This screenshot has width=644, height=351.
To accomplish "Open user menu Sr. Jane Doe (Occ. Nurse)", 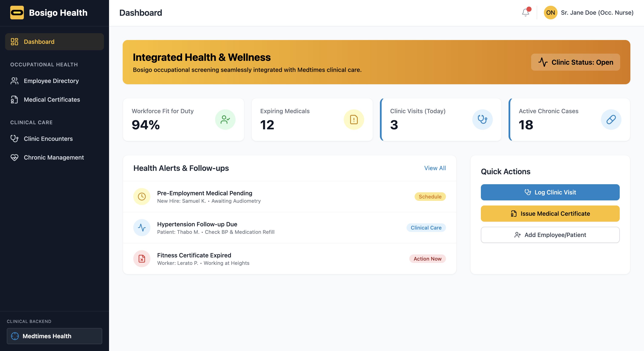I will click(x=588, y=13).
